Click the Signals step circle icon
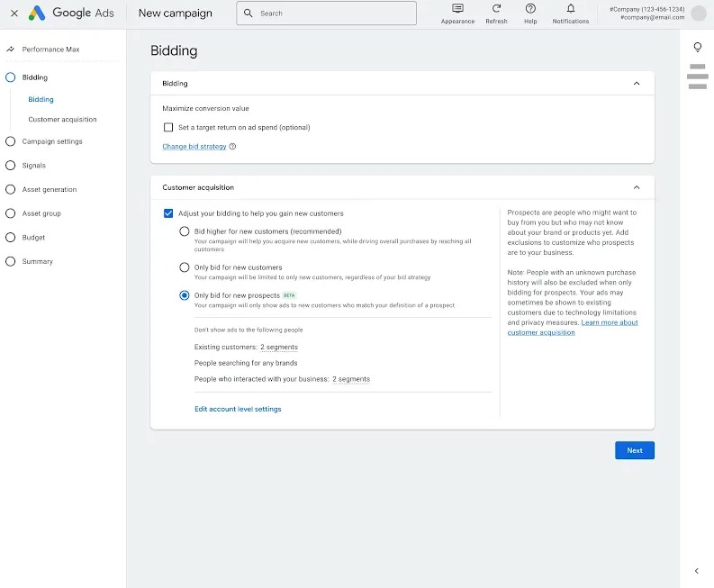 (10, 166)
